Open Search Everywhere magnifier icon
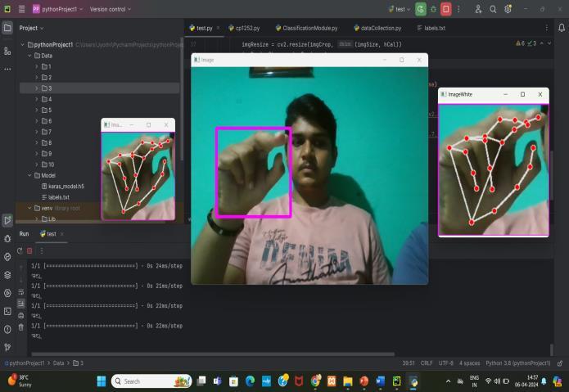The image size is (569, 392). click(x=493, y=9)
